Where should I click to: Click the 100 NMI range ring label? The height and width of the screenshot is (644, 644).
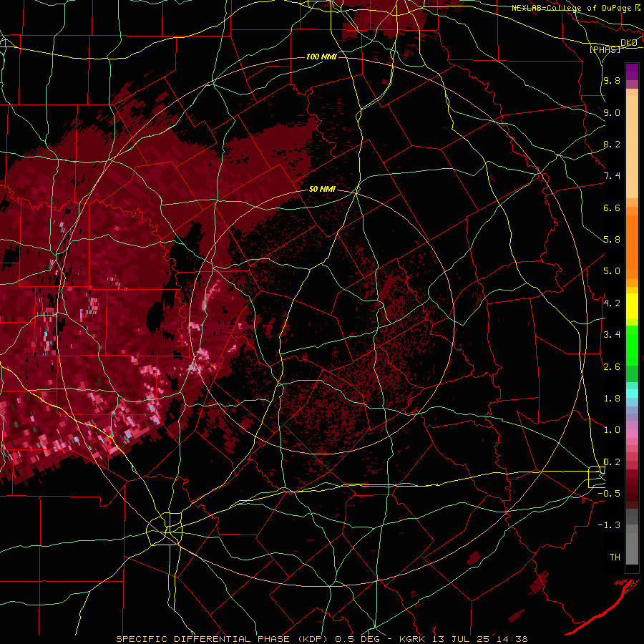tap(321, 57)
